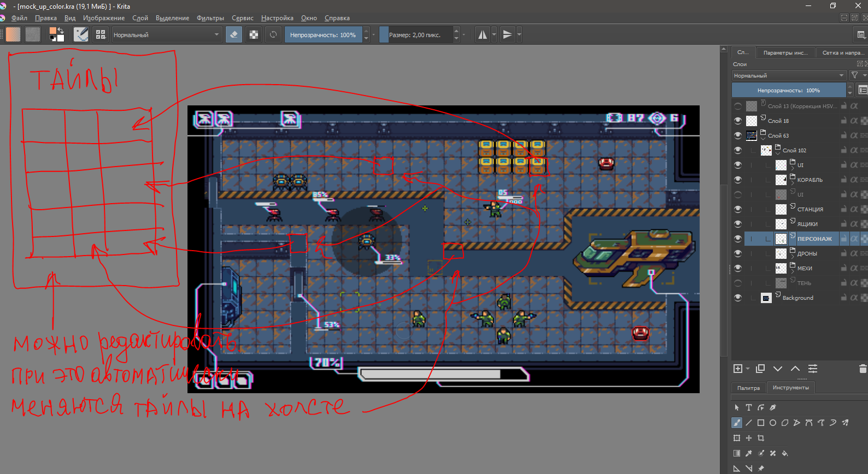Image resolution: width=868 pixels, height=474 pixels.
Task: Select the Crop tool
Action: coord(761,438)
